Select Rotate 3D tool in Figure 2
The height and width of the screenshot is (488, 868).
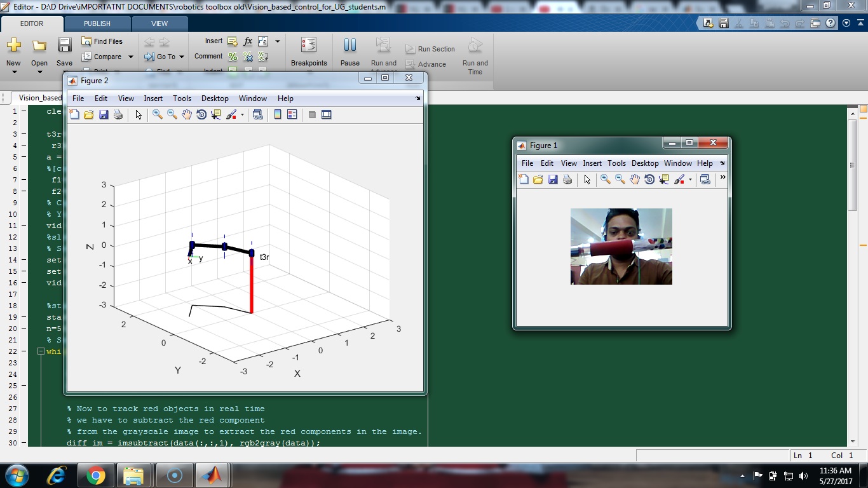201,115
